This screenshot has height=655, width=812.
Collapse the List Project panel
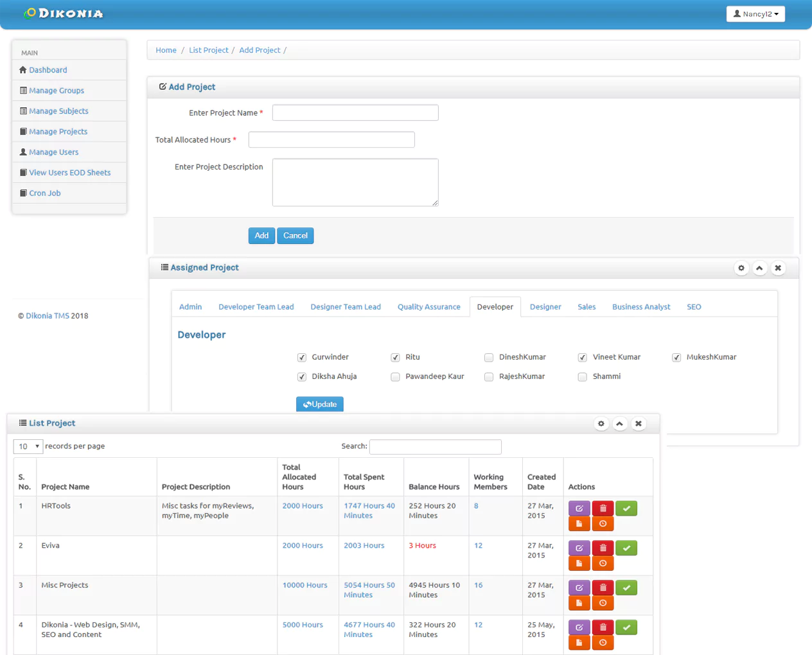click(x=619, y=424)
